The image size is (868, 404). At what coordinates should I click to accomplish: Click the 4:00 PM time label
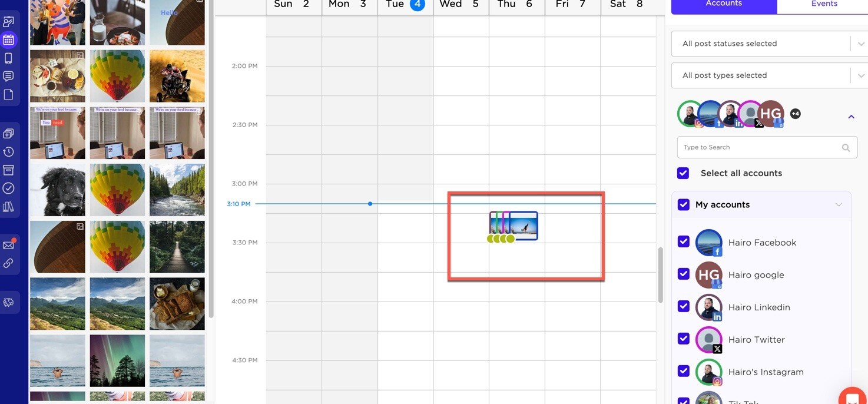click(244, 302)
